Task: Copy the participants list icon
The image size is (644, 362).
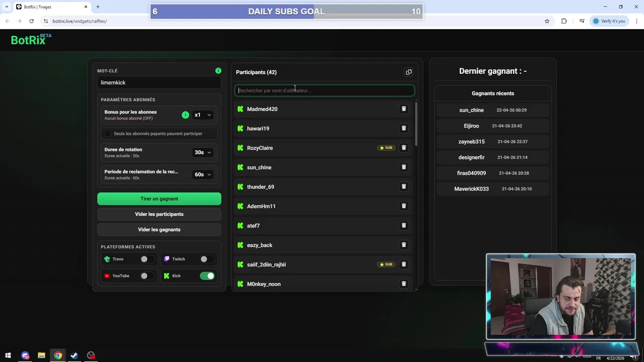Action: tap(409, 72)
